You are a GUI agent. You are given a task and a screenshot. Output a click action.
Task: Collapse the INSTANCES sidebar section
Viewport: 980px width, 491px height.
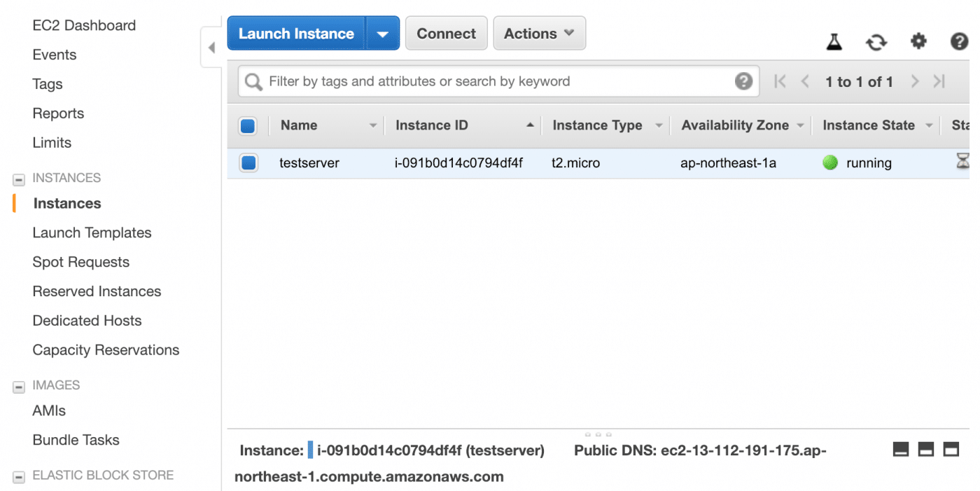click(19, 179)
